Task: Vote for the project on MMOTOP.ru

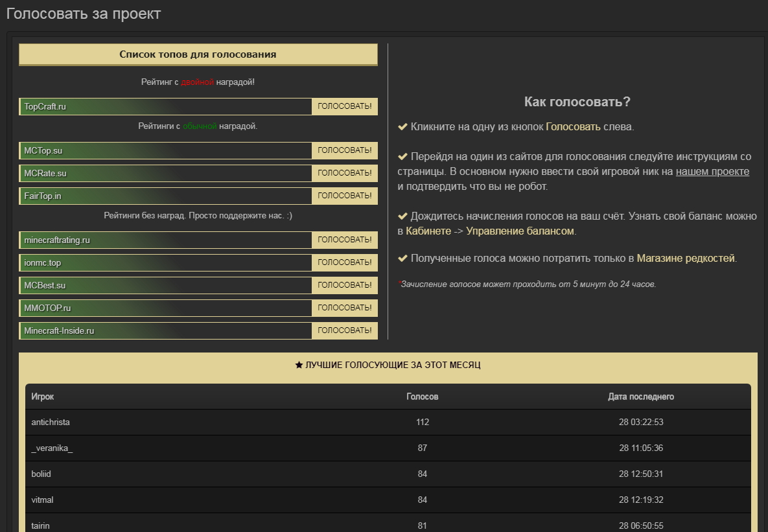Action: click(344, 308)
